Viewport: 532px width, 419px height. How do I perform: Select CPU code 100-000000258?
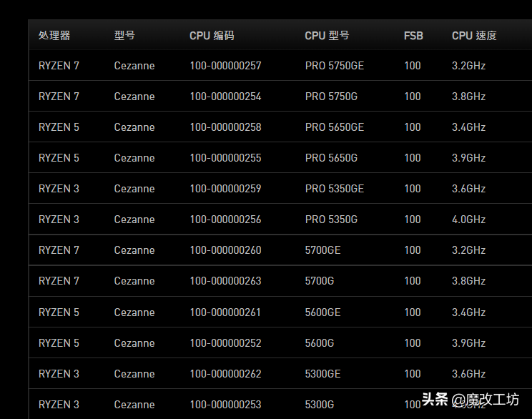(x=226, y=127)
